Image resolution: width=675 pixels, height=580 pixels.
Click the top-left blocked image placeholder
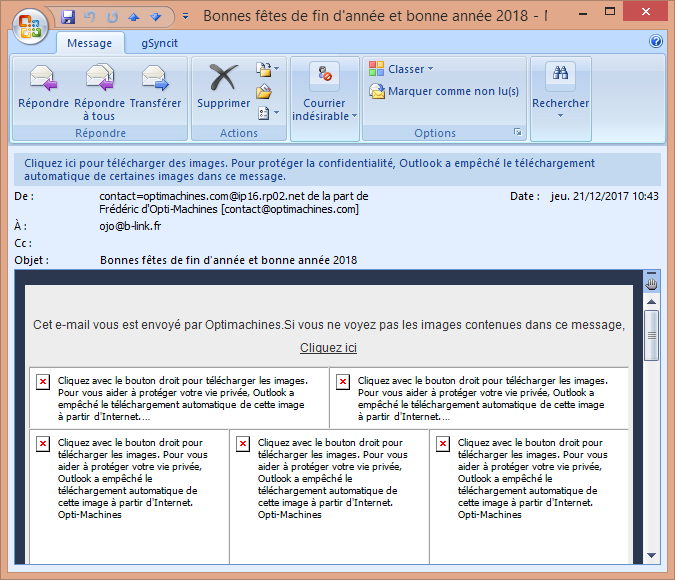(x=179, y=398)
